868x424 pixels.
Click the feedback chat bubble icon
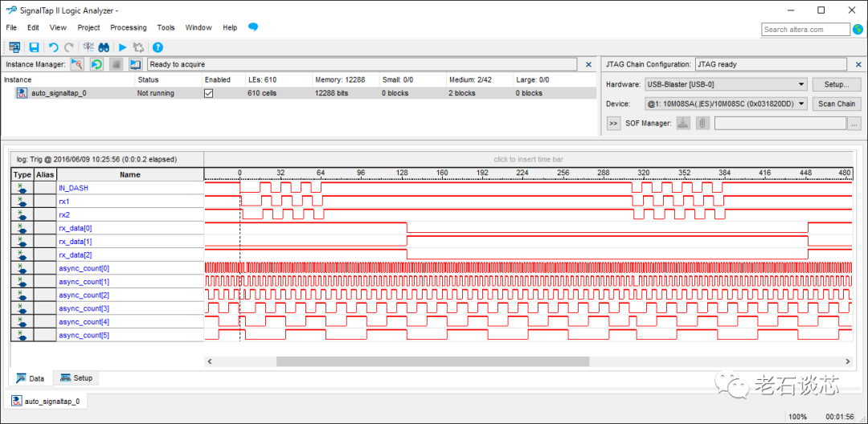(253, 27)
